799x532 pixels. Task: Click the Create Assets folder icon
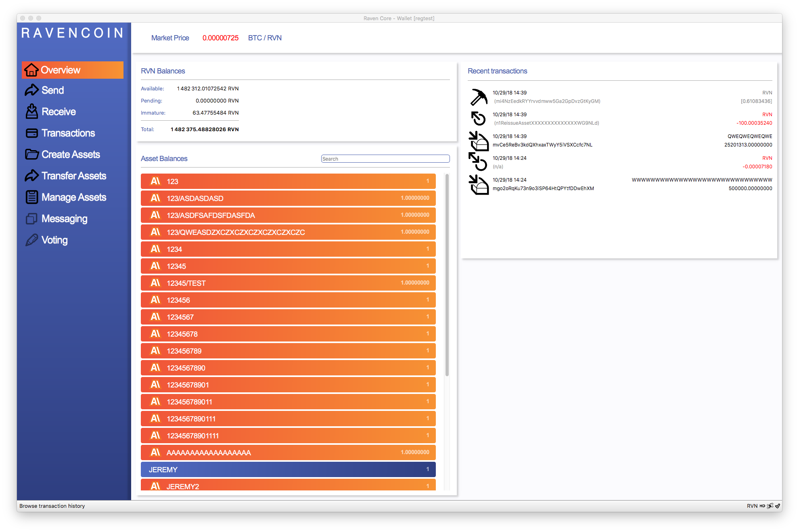pyautogui.click(x=31, y=154)
